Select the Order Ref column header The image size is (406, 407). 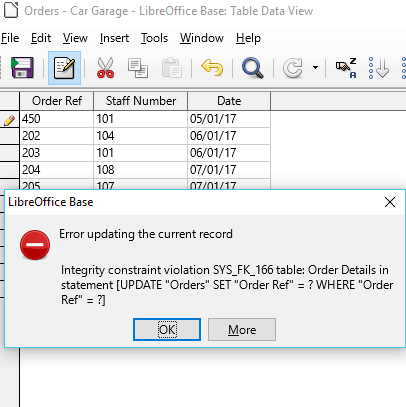pyautogui.click(x=57, y=101)
